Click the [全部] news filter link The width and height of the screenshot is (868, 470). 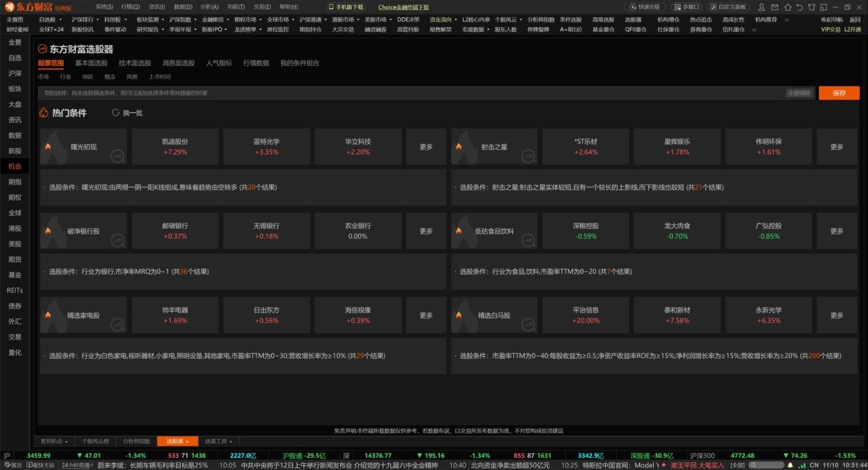pos(737,465)
